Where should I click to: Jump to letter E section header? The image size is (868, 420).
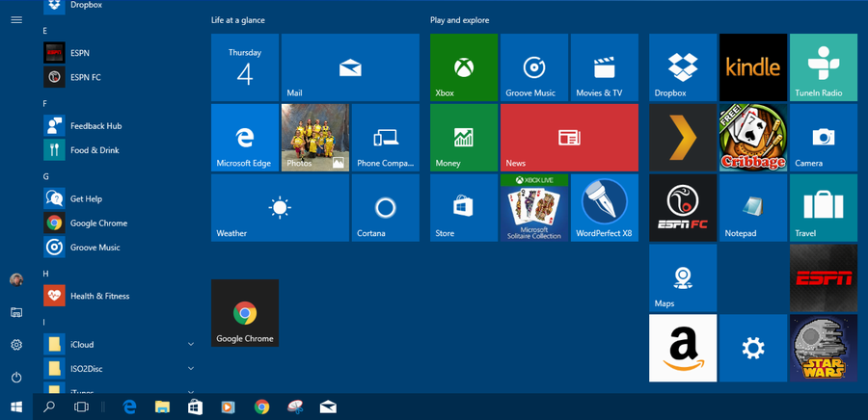pos(44,31)
